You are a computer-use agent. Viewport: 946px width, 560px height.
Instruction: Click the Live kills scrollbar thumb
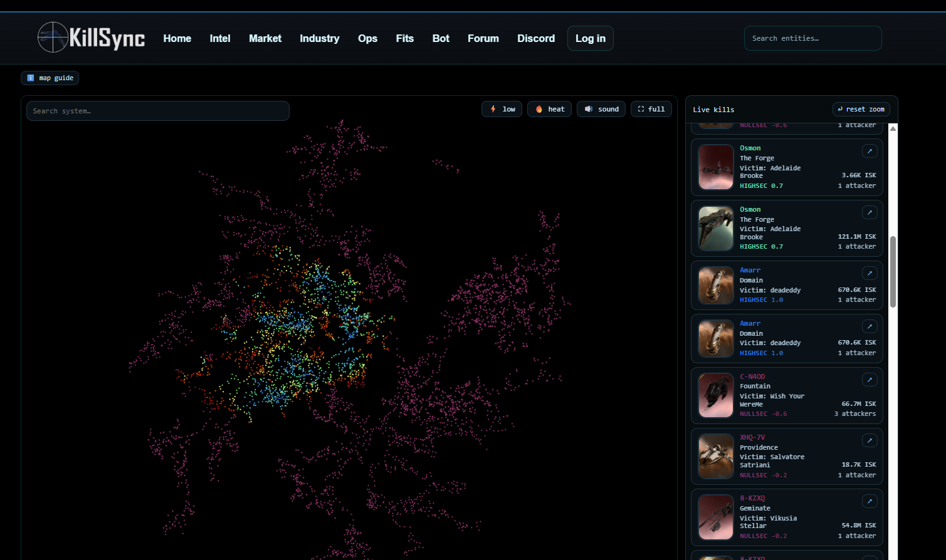[893, 271]
